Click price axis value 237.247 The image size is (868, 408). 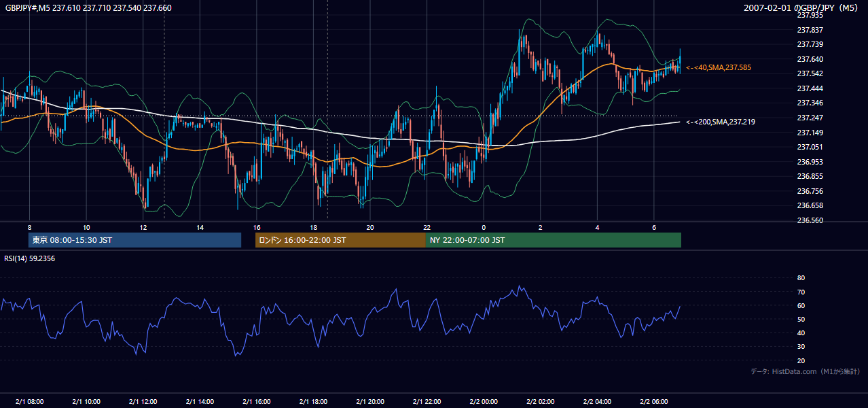pos(810,118)
